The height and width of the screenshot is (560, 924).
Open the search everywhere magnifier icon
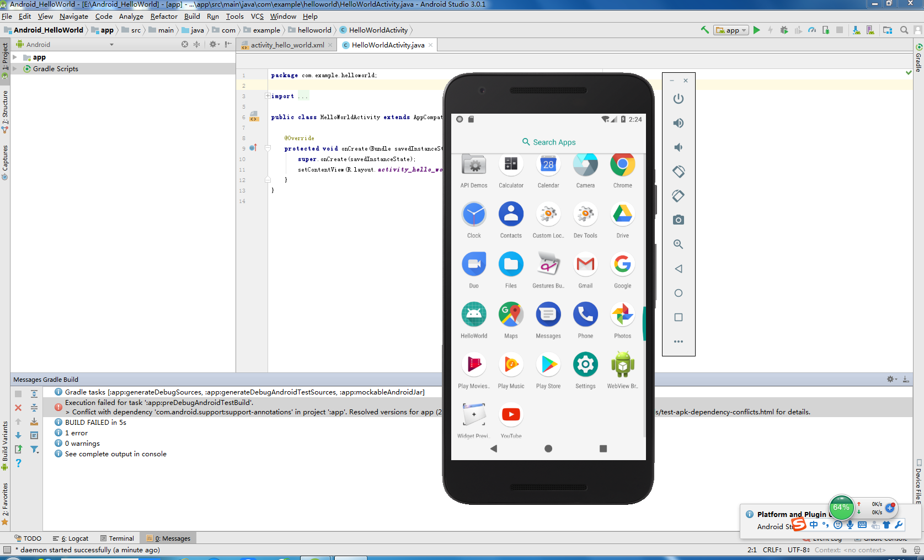(904, 30)
